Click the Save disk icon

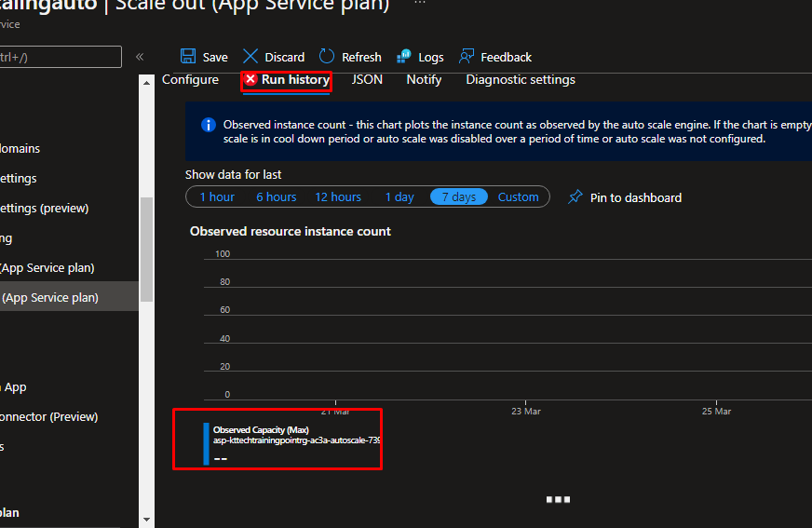(x=188, y=57)
